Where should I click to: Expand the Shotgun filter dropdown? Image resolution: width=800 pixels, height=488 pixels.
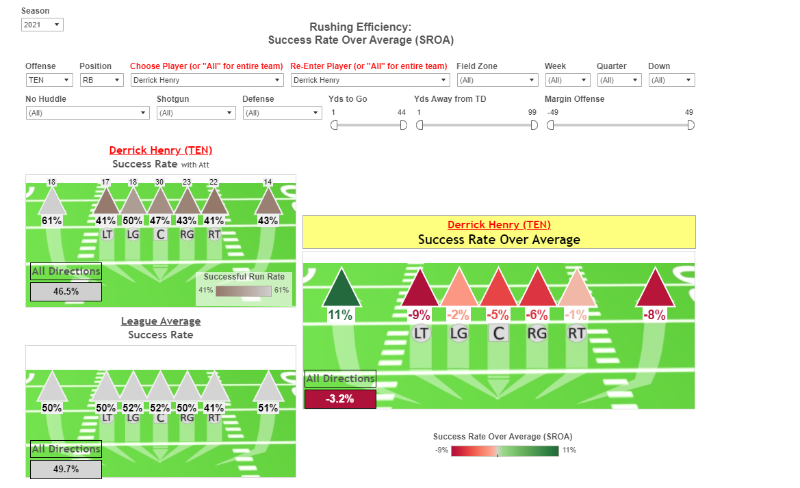[x=196, y=113]
